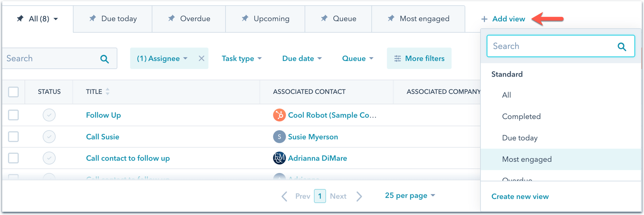Click the More filters button

pos(419,58)
